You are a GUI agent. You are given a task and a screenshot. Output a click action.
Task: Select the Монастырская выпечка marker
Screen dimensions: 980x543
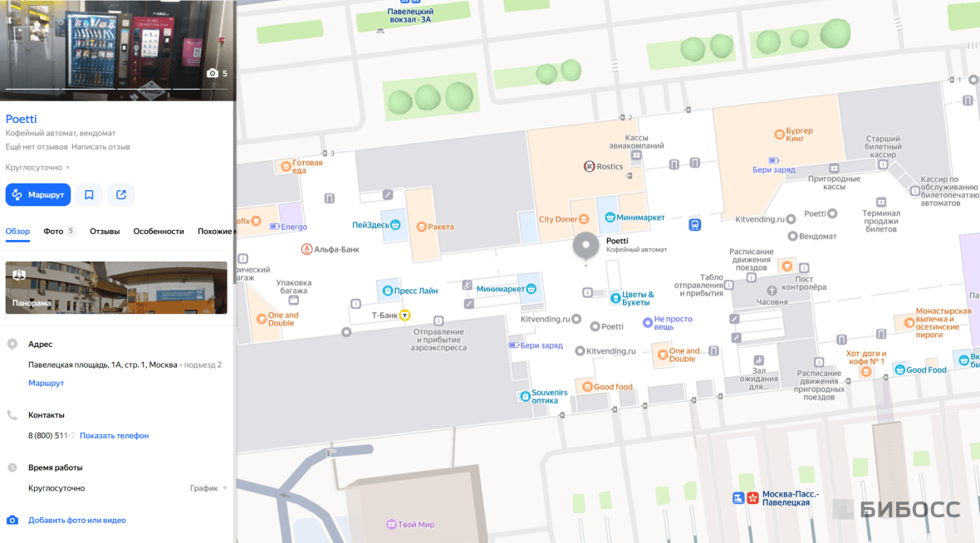[908, 322]
